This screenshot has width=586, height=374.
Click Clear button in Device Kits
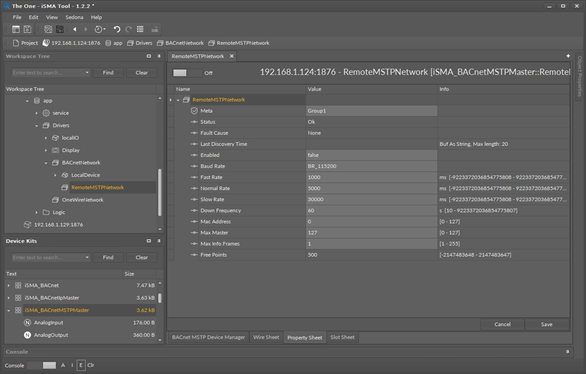142,257
